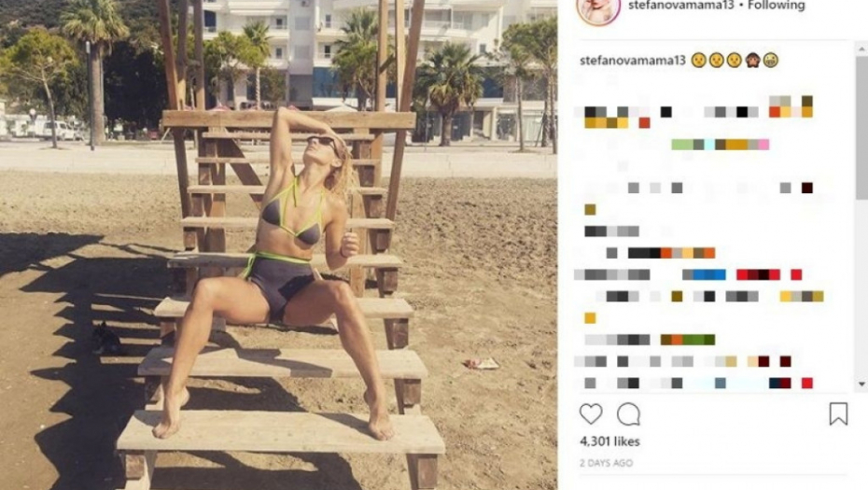Click the middle of three matching face emojis
The image size is (868, 490).
pyautogui.click(x=716, y=61)
